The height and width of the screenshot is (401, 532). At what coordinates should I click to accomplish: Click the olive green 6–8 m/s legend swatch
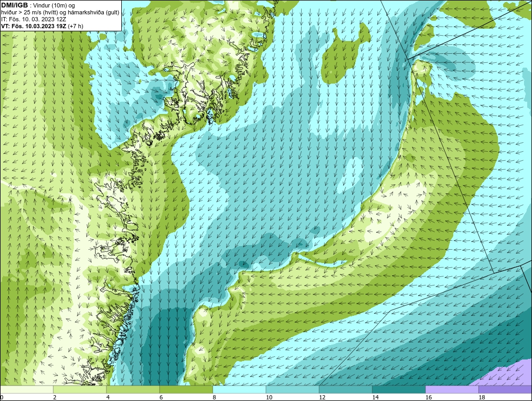pyautogui.click(x=186, y=389)
